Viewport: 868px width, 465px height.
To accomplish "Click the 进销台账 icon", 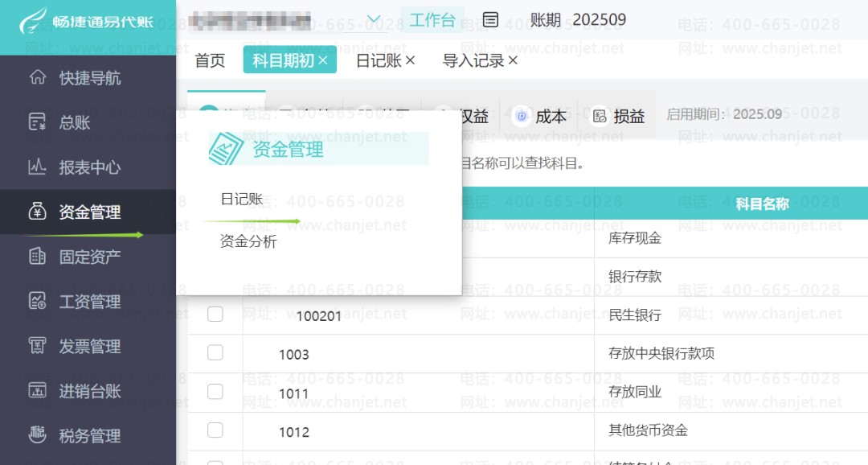I will pos(37,390).
